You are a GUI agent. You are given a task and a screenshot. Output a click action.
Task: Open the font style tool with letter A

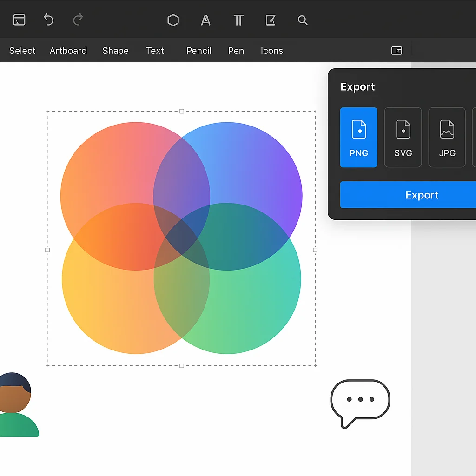tap(205, 20)
